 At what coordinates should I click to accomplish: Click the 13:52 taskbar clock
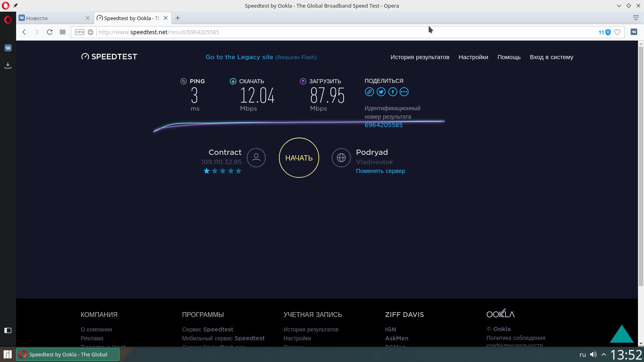click(x=626, y=354)
